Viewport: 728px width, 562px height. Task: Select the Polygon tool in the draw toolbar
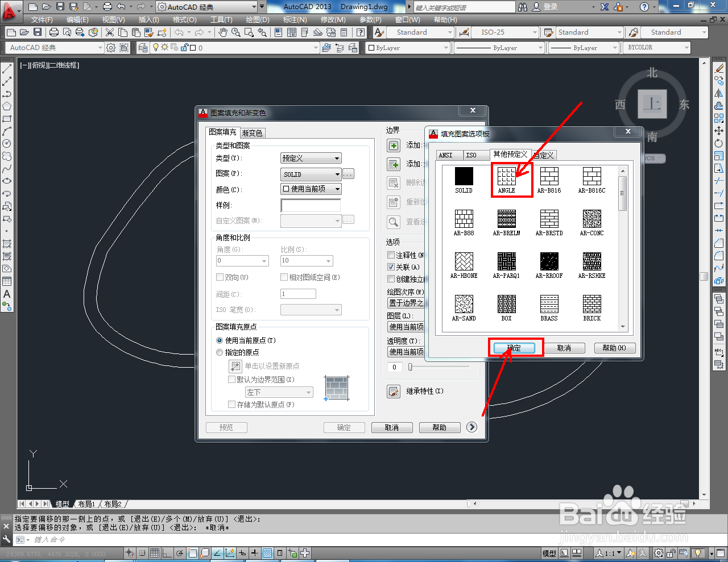7,106
